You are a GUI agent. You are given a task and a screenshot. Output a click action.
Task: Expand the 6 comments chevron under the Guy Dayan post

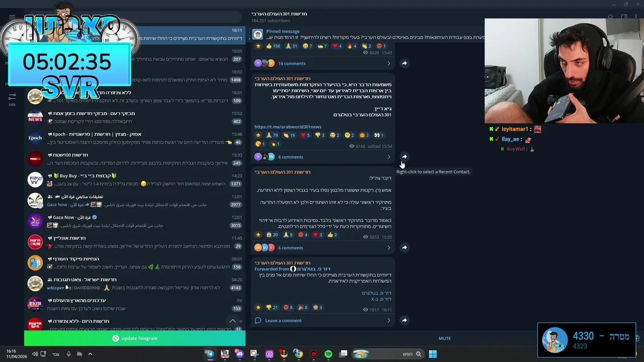pyautogui.click(x=388, y=157)
